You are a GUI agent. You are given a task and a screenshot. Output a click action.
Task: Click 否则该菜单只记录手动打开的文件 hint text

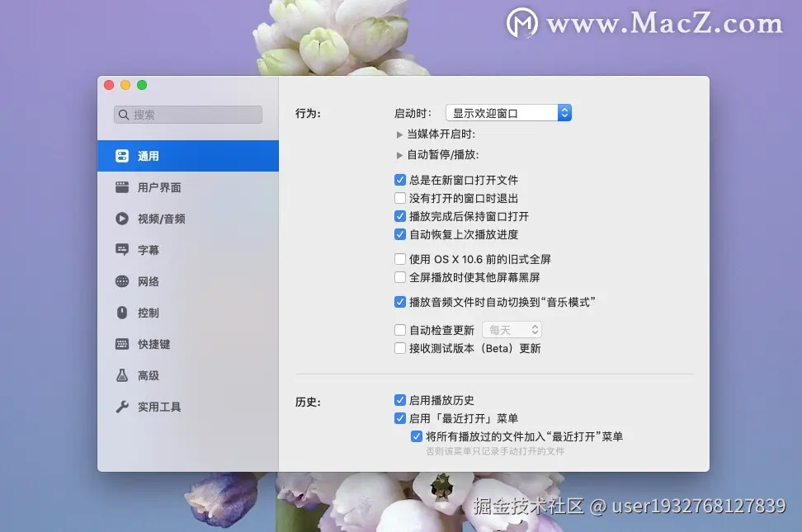495,451
